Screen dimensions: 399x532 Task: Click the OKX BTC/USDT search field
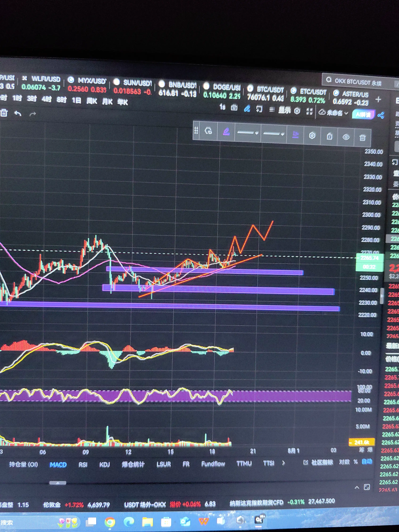[x=358, y=82]
